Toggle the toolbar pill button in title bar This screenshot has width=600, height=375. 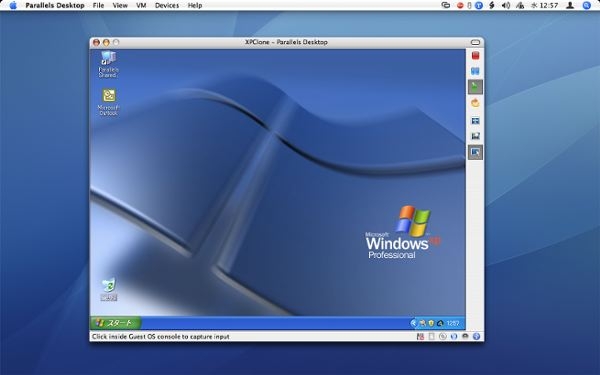[x=475, y=42]
